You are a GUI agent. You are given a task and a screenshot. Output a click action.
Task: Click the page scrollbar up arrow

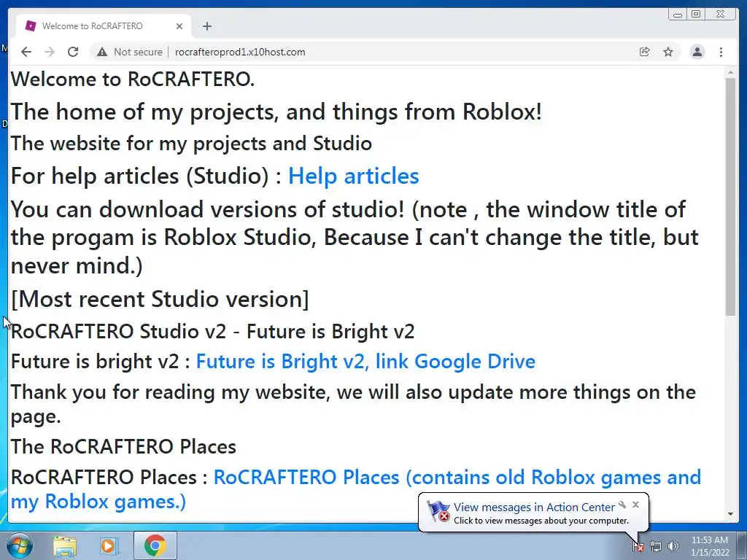point(730,73)
